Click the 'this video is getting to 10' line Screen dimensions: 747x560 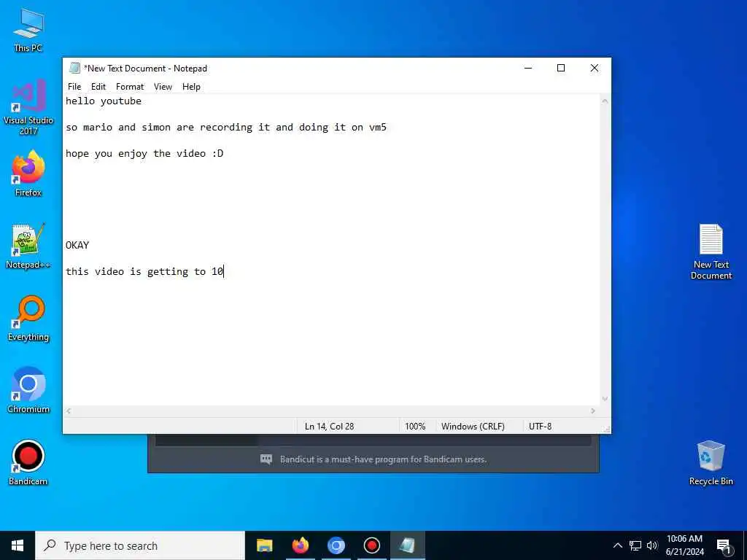coord(144,271)
